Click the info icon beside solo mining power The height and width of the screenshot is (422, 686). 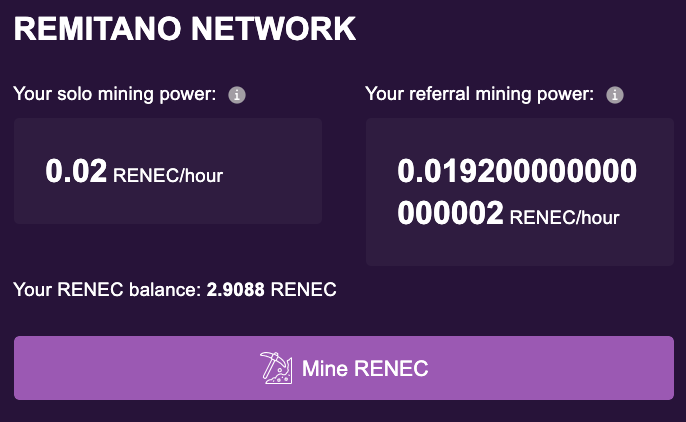[237, 94]
